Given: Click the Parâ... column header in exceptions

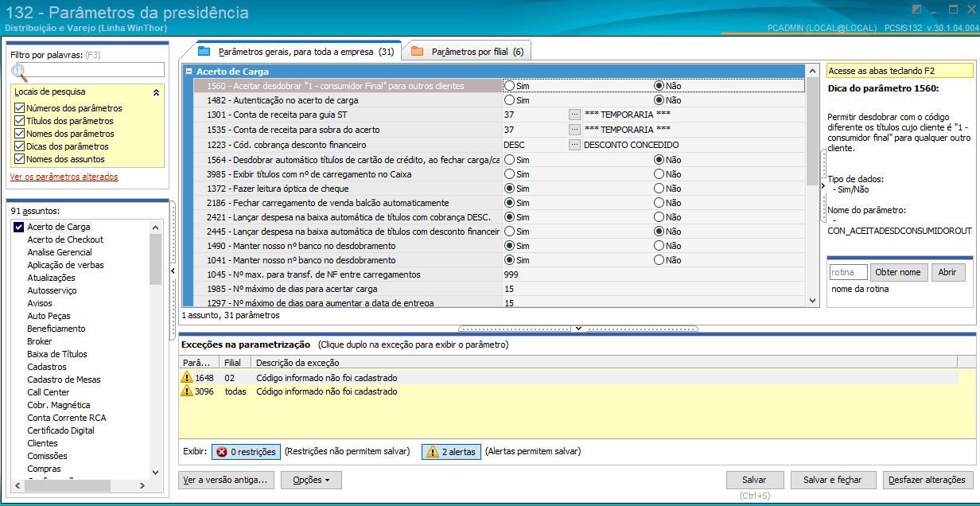Looking at the screenshot, I should click(200, 363).
